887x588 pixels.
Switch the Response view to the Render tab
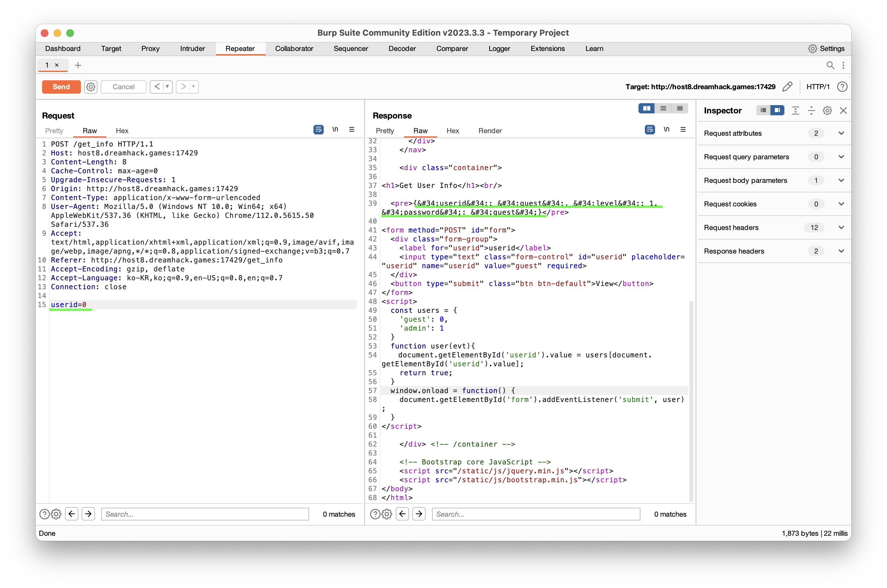(489, 131)
